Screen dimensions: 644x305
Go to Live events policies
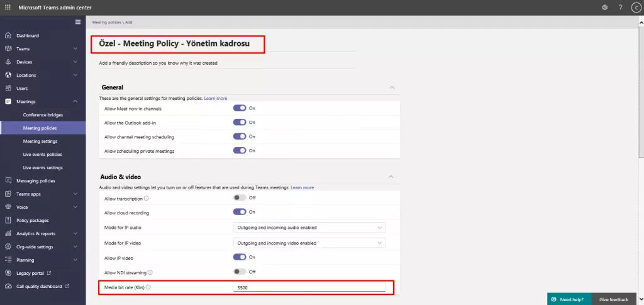click(42, 155)
